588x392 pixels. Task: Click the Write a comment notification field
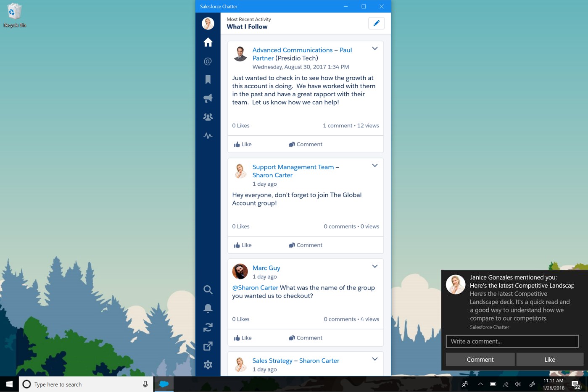tap(512, 341)
